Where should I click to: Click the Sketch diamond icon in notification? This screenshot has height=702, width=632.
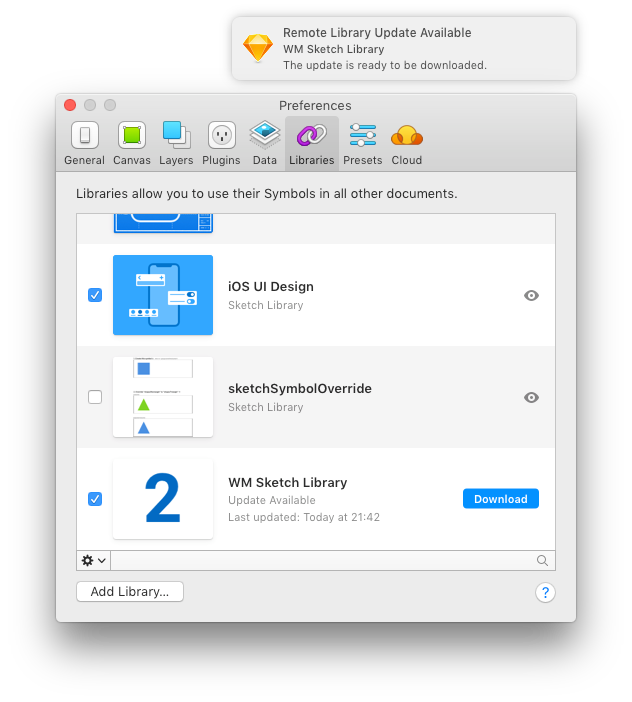(x=258, y=48)
